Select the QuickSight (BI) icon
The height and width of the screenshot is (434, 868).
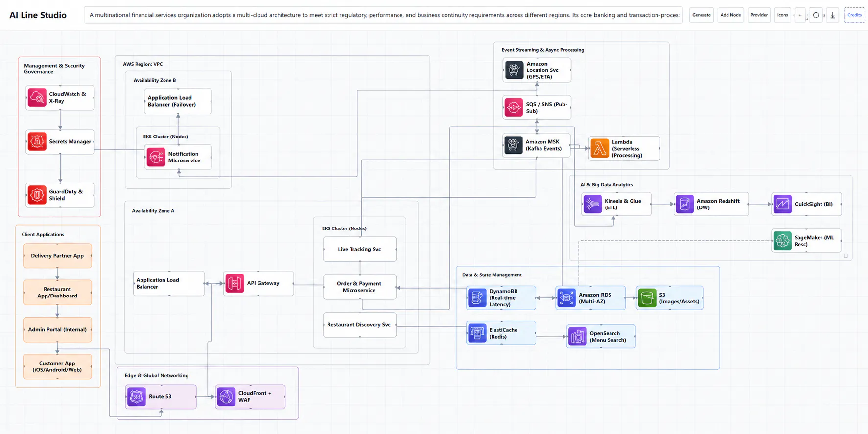(782, 204)
